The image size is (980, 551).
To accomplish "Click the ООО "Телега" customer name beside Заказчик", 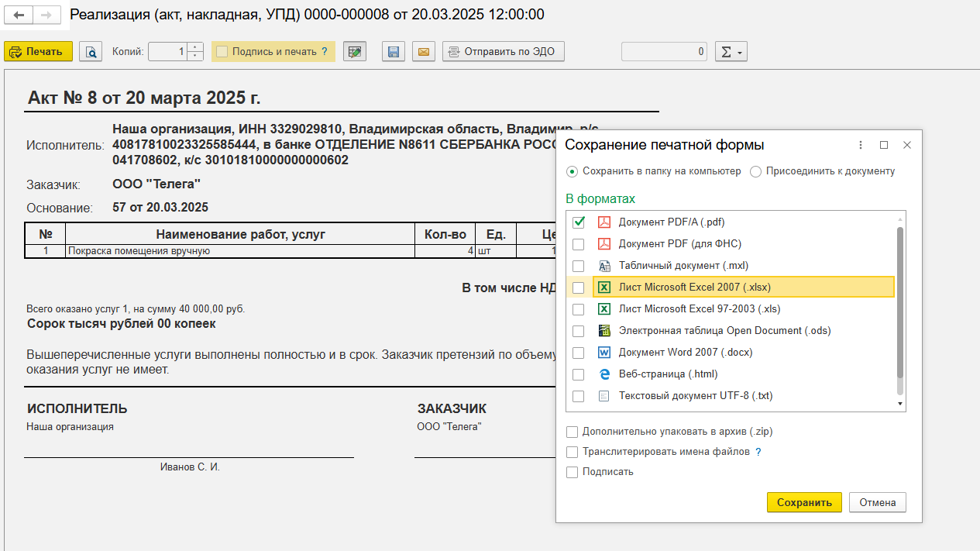I will tap(156, 184).
